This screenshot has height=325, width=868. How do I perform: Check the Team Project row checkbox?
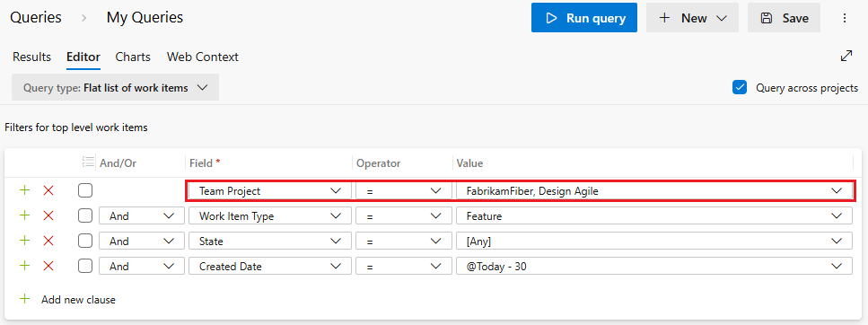tap(84, 190)
